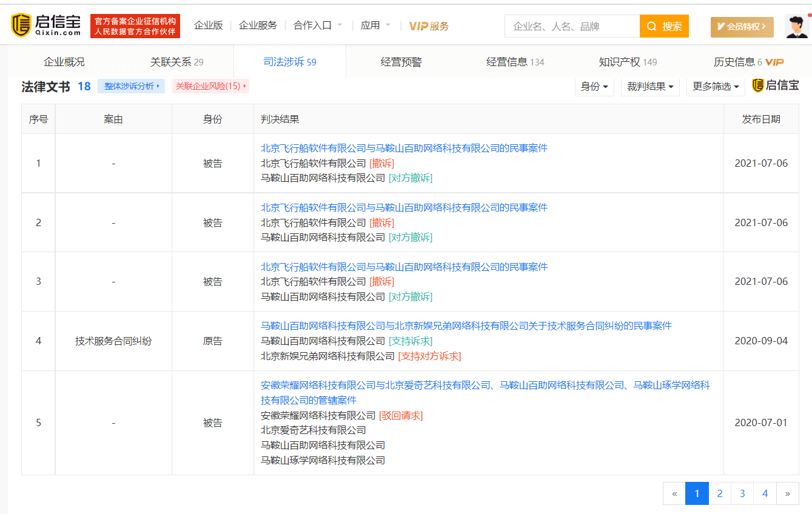The image size is (812, 514).
Task: Switch to 经营信息 134 tab
Action: click(x=515, y=62)
